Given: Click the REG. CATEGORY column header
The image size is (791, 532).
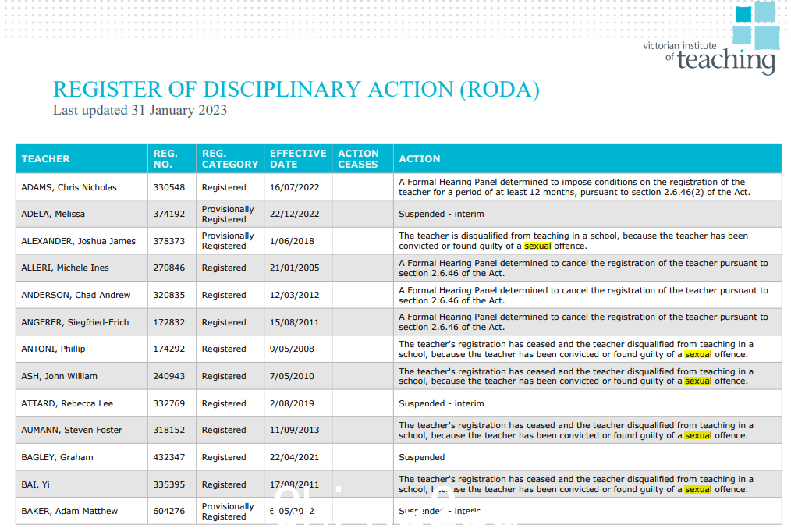Looking at the screenshot, I should pos(230,159).
